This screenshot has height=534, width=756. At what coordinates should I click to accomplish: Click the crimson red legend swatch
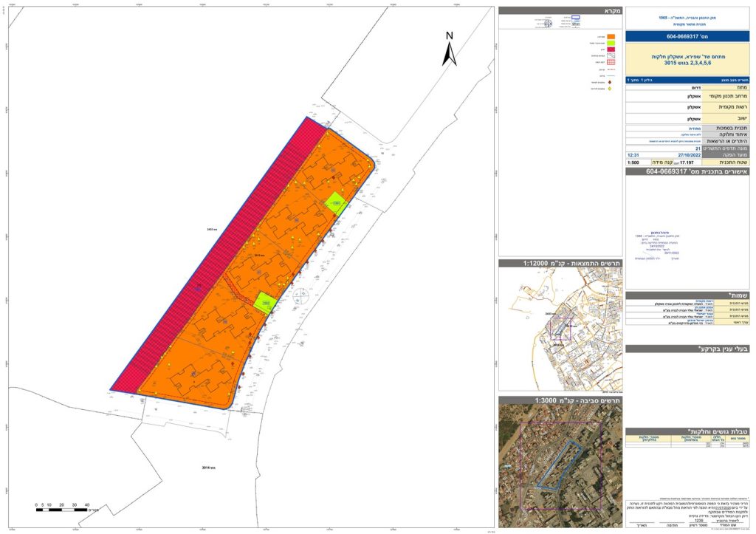pos(611,49)
